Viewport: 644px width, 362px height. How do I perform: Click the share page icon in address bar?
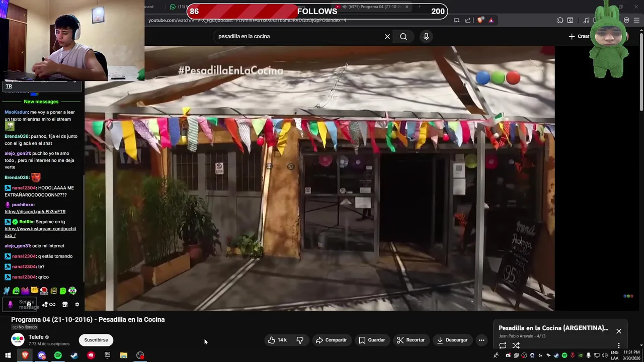pyautogui.click(x=468, y=20)
